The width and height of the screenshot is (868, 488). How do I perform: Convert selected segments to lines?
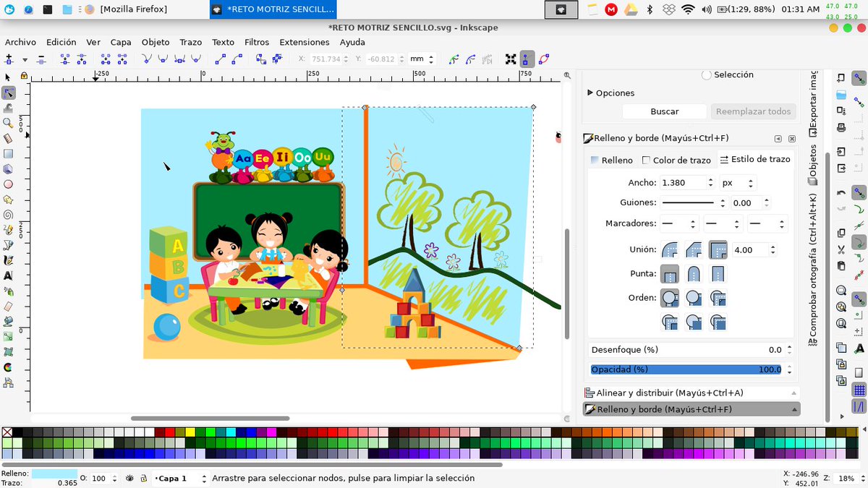pyautogui.click(x=221, y=59)
